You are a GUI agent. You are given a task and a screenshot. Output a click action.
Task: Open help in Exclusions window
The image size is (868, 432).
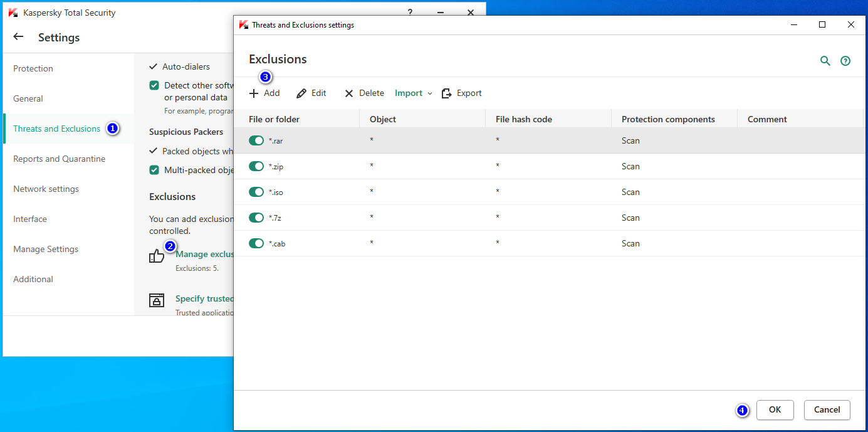coord(845,61)
